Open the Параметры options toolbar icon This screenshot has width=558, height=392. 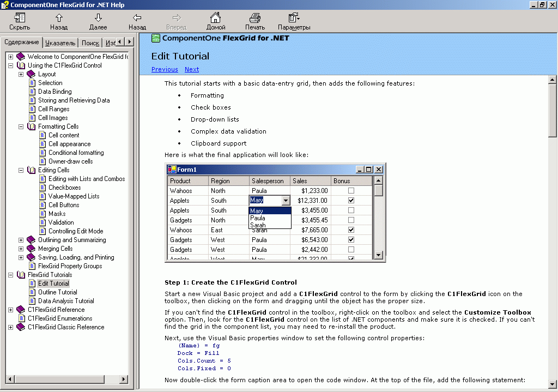coord(294,17)
